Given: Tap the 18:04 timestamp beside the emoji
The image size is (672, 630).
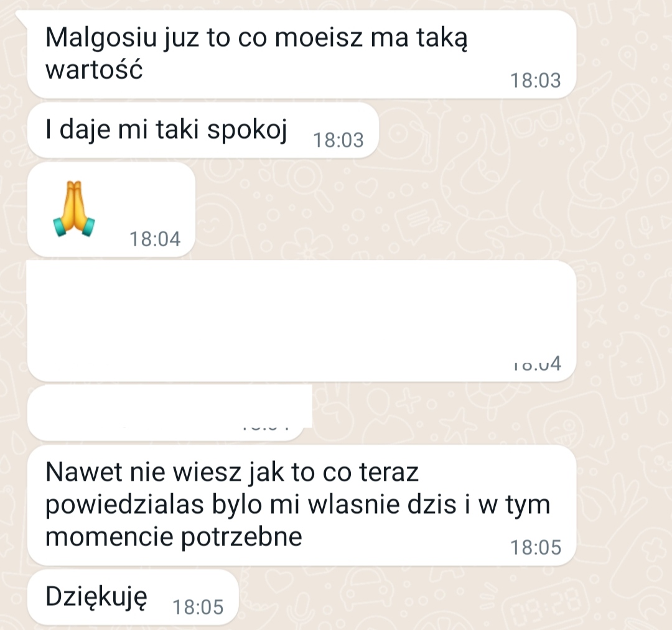Looking at the screenshot, I should tap(155, 239).
